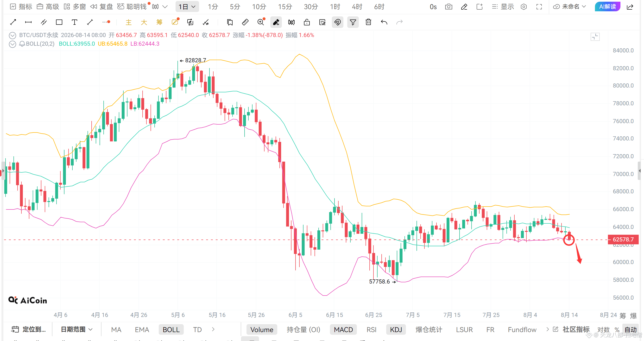644x341 pixels.
Task: Toggle the KDJ sub-indicator
Action: pos(396,329)
